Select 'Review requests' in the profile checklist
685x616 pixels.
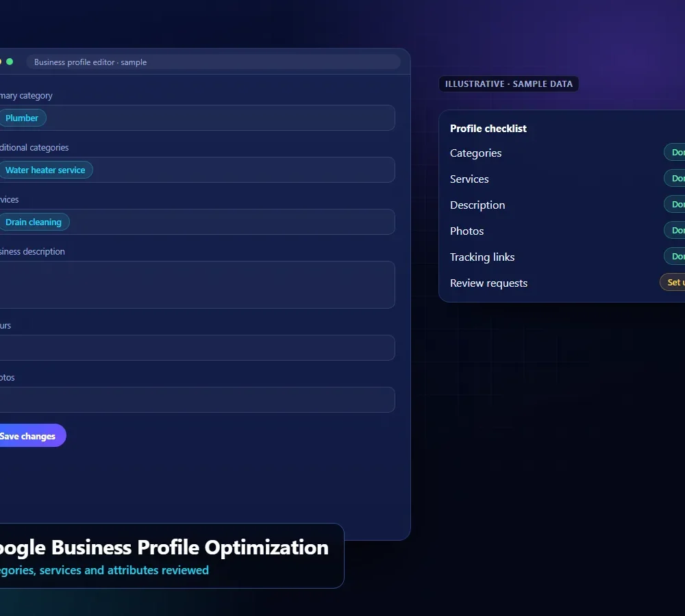coord(489,283)
